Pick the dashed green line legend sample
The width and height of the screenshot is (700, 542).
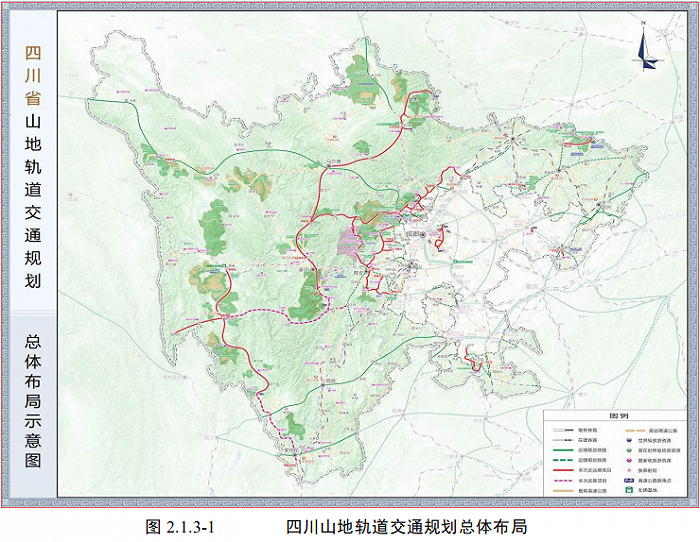[561, 460]
